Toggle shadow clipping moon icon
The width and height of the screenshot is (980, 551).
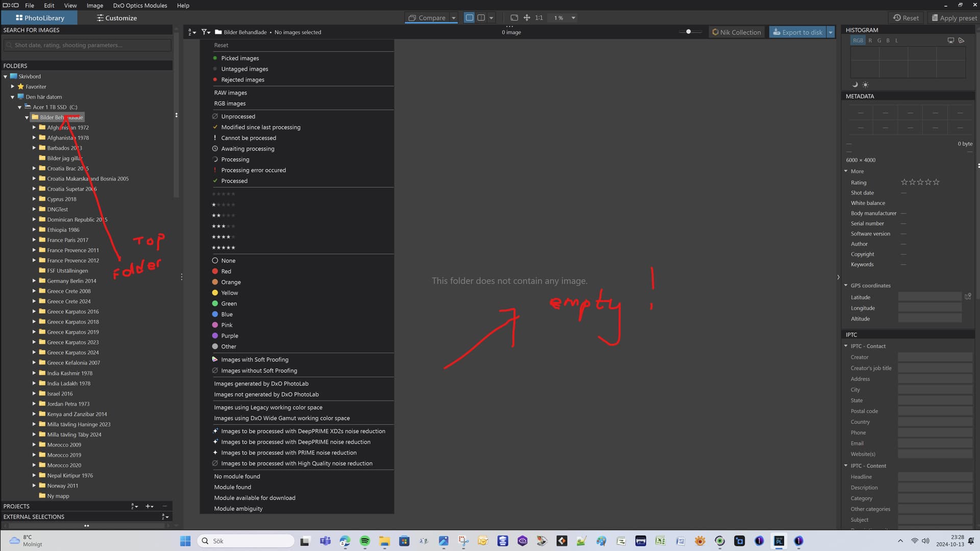click(x=855, y=85)
